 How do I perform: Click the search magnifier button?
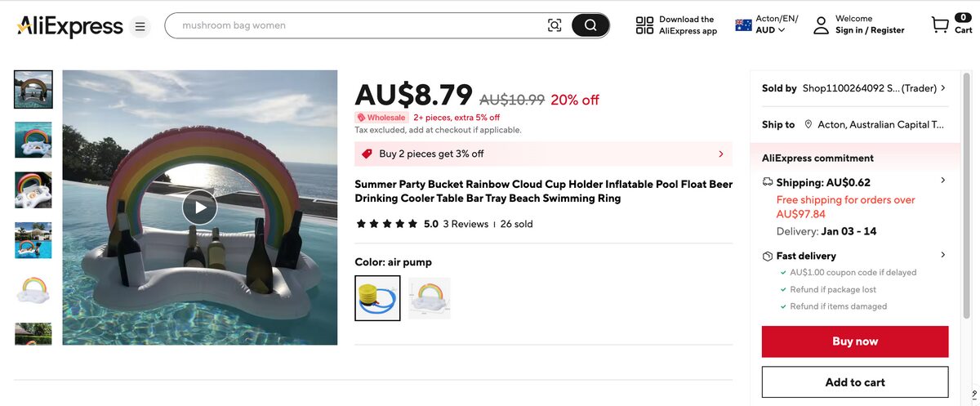click(x=590, y=25)
